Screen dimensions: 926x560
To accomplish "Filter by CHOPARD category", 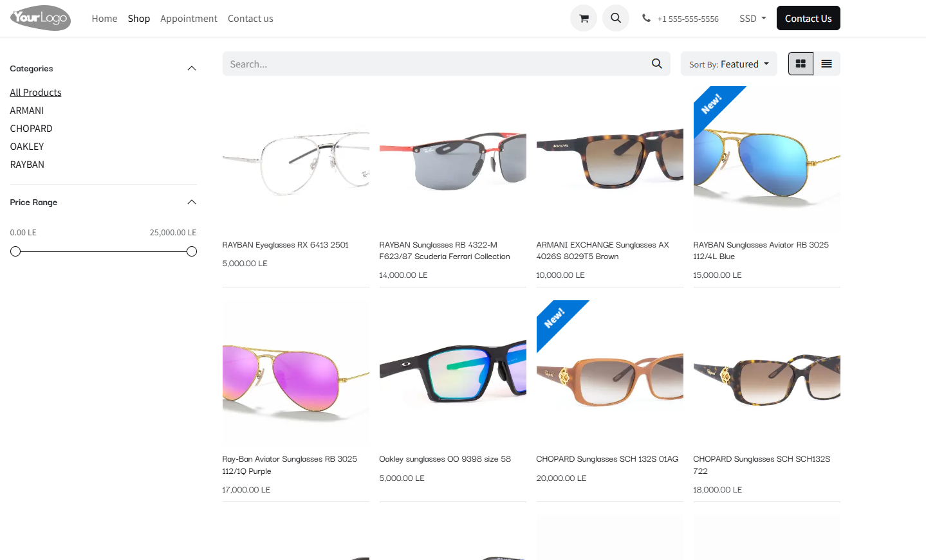I will coord(31,129).
